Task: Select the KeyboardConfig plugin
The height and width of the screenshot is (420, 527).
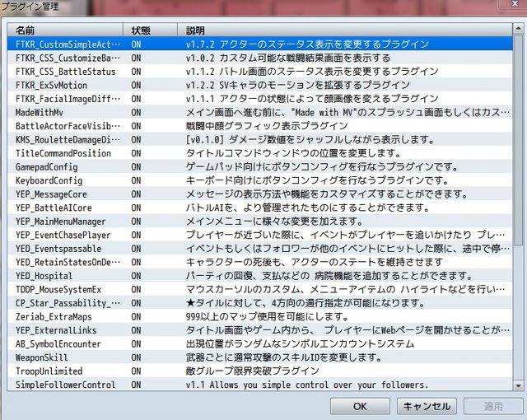Action: (x=260, y=180)
